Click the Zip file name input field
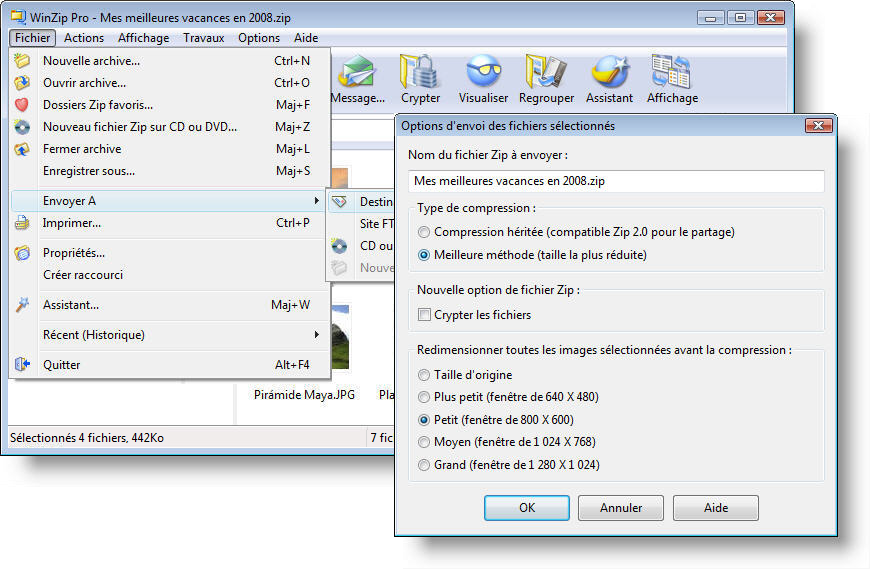This screenshot has height=569, width=870. coord(616,181)
